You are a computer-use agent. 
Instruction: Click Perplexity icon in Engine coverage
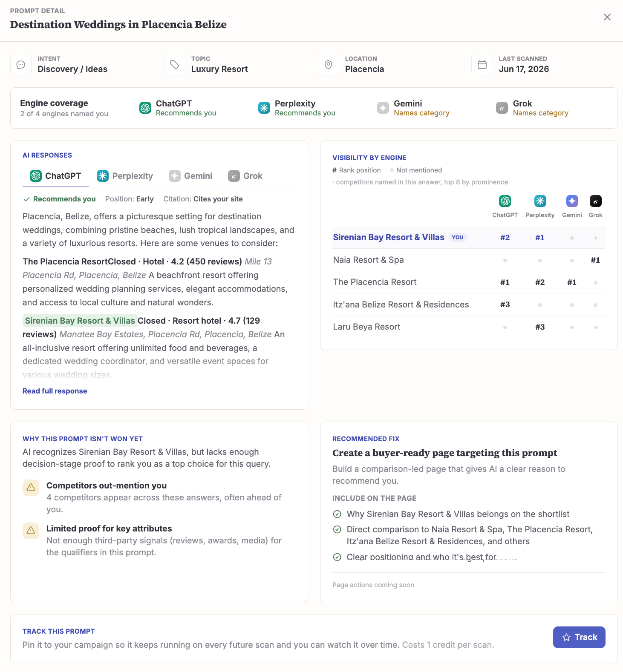coord(264,108)
